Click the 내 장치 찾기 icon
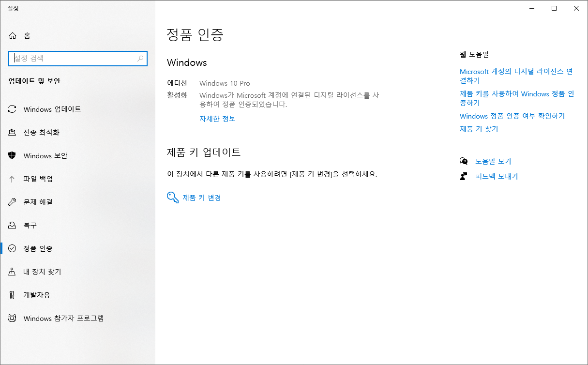This screenshot has width=588, height=365. click(13, 272)
